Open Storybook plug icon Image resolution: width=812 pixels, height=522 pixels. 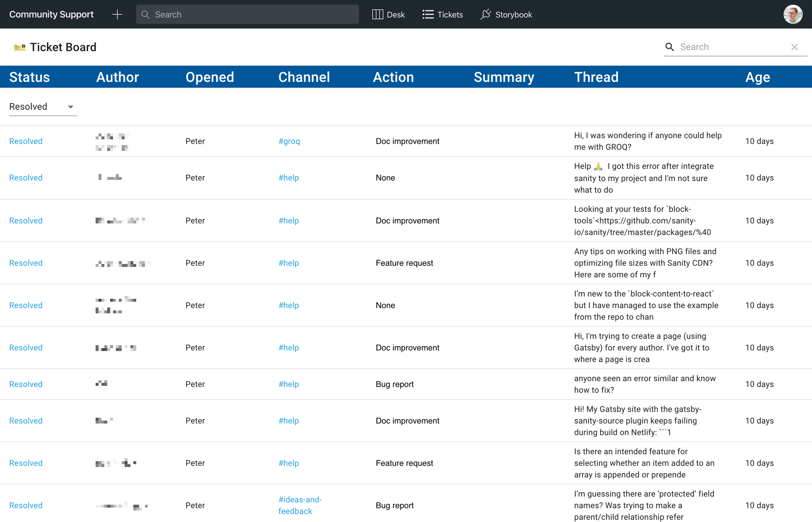[x=486, y=14]
